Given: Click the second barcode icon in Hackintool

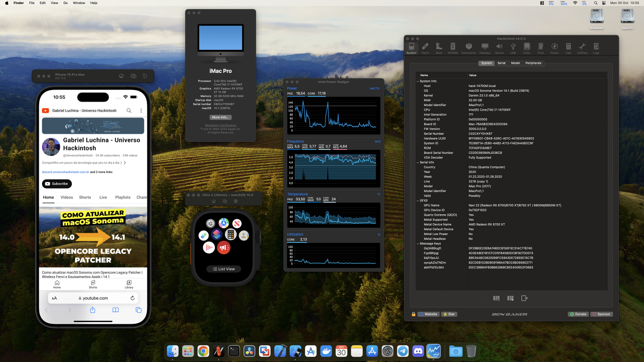Looking at the screenshot, I should (x=510, y=298).
